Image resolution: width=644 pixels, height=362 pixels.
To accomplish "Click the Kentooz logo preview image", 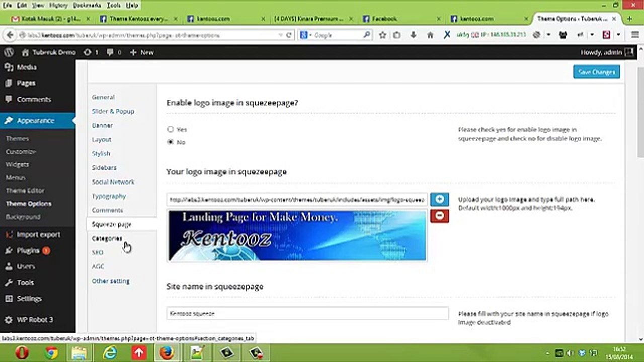I will pyautogui.click(x=297, y=236).
